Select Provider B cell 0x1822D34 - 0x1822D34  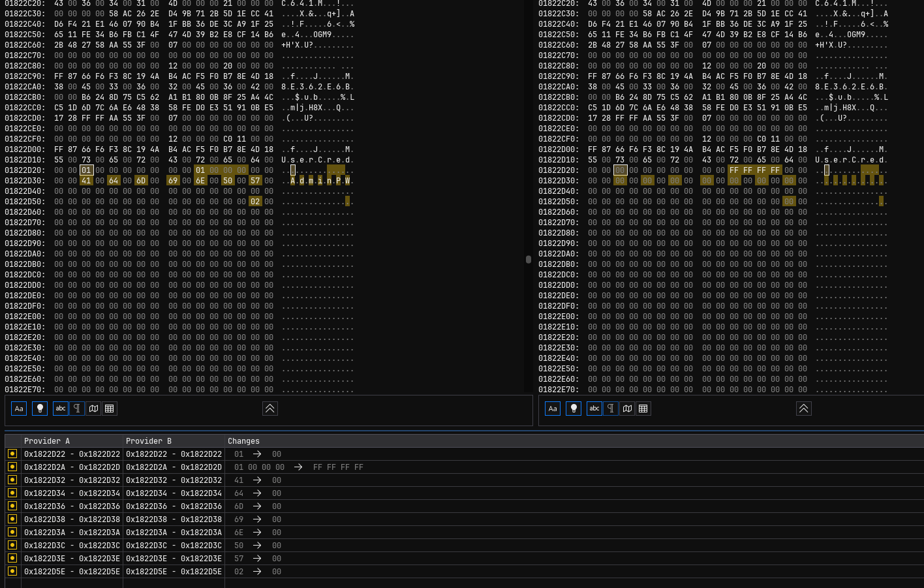[174, 493]
